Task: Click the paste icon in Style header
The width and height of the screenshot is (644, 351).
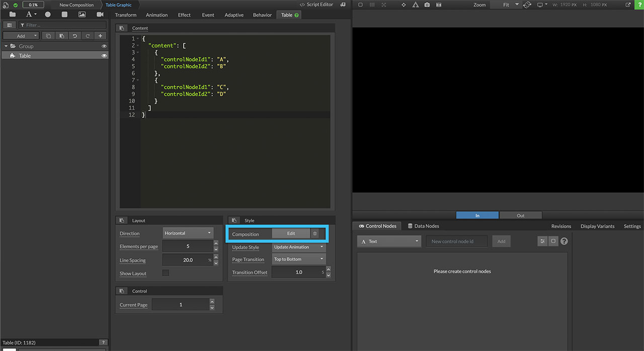Action: pyautogui.click(x=234, y=221)
